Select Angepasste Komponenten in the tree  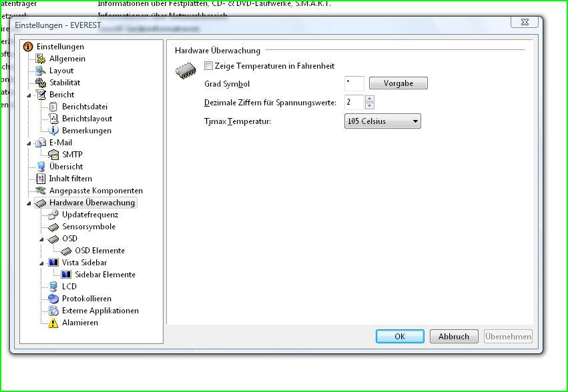pyautogui.click(x=96, y=191)
